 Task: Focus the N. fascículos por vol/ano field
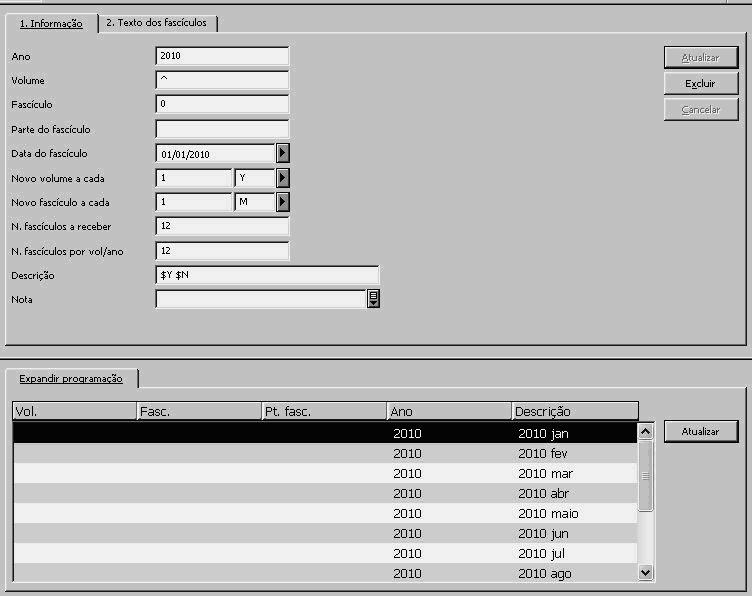223,251
